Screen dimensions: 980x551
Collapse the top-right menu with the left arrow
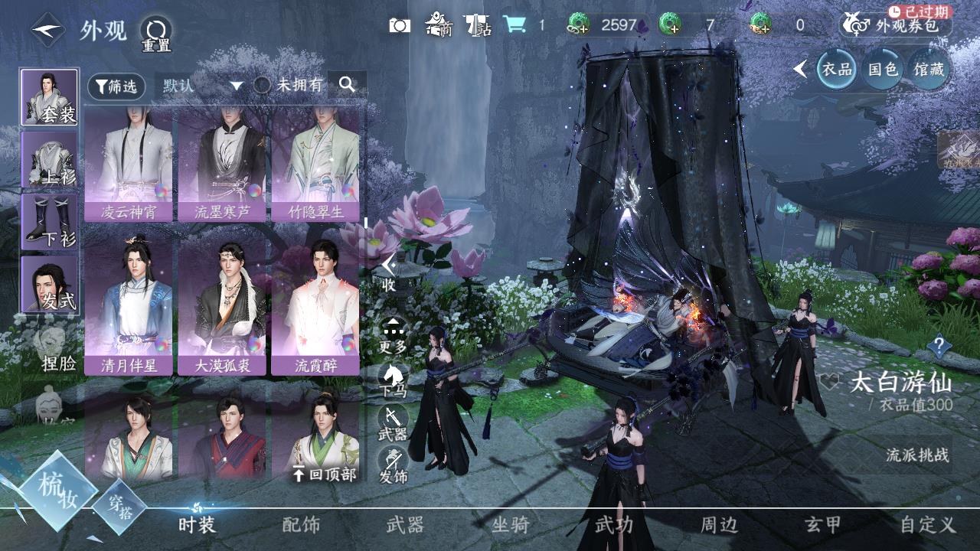[800, 70]
